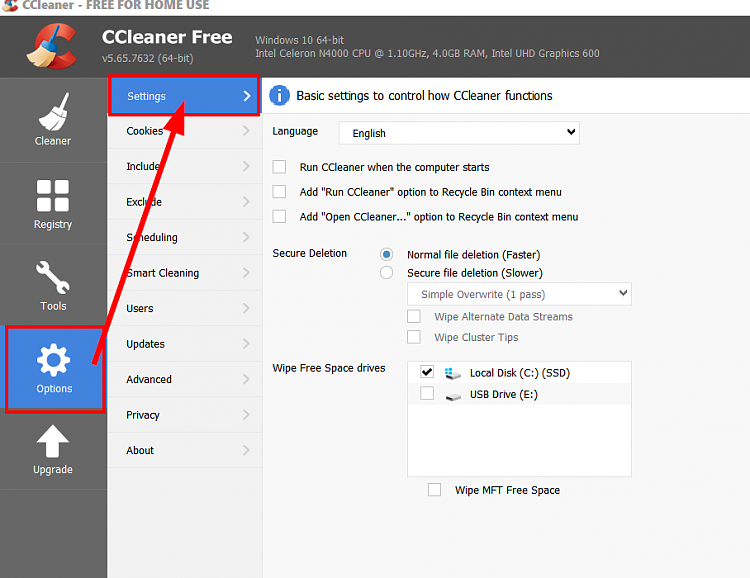Open the About menu item
750x578 pixels.
pos(185,450)
